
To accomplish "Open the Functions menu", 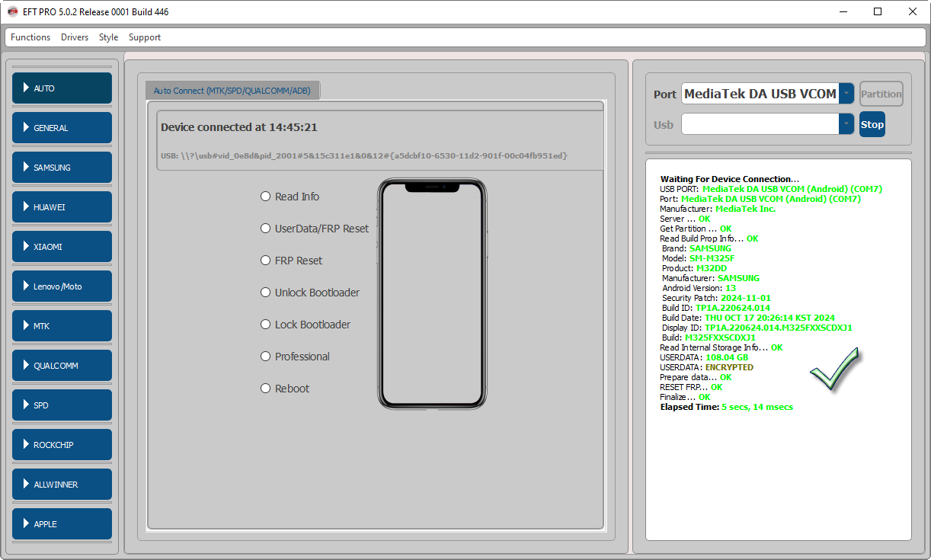I will click(30, 37).
